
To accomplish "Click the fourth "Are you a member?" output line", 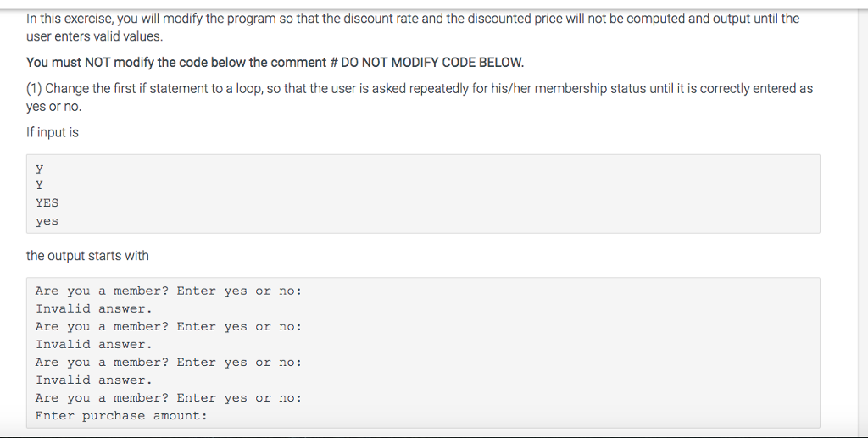I will (x=168, y=398).
